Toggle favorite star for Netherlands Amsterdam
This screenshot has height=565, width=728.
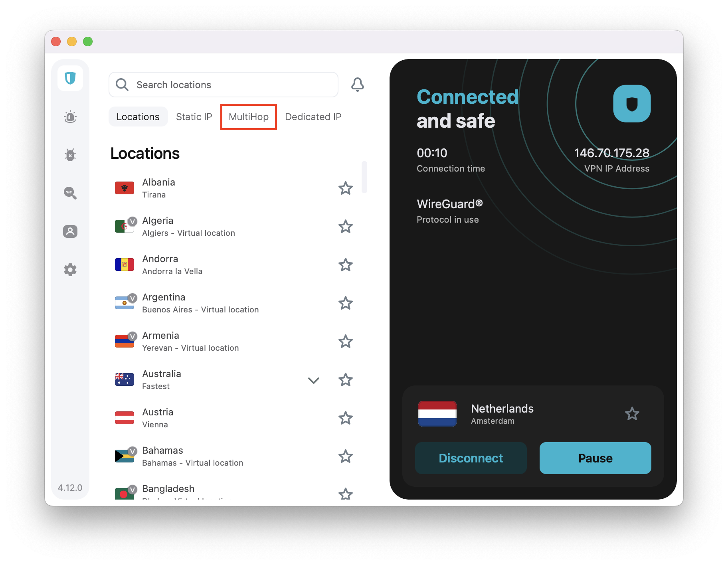point(632,414)
